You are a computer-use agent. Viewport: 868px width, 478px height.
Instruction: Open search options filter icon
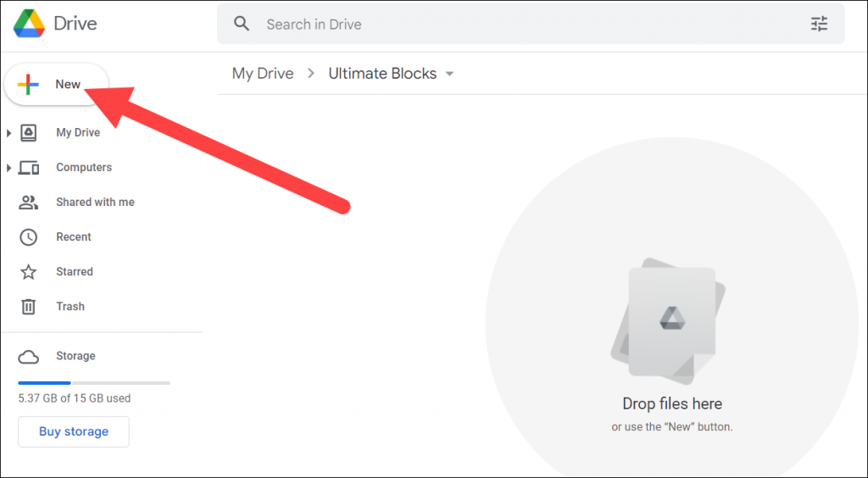pyautogui.click(x=819, y=24)
